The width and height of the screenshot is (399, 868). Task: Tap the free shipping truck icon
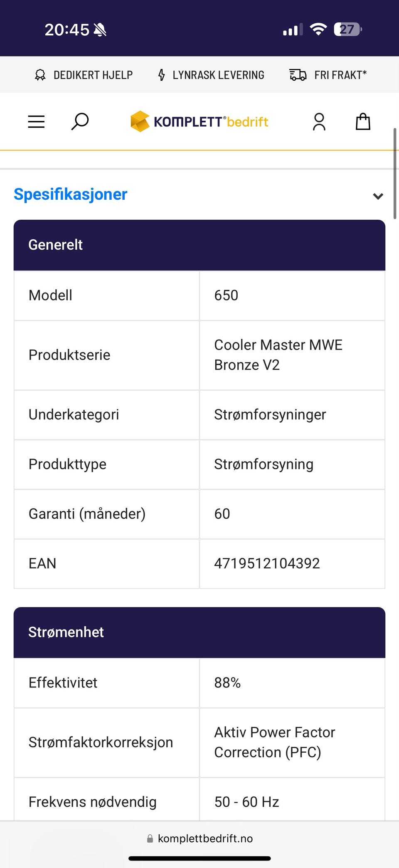point(298,75)
